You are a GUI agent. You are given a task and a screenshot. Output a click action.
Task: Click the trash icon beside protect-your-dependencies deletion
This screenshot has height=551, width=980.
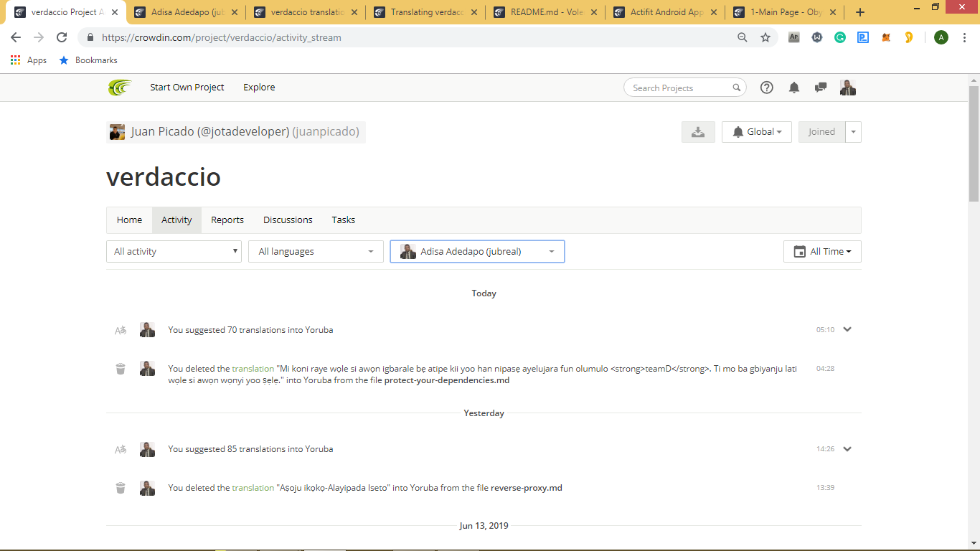(x=121, y=369)
